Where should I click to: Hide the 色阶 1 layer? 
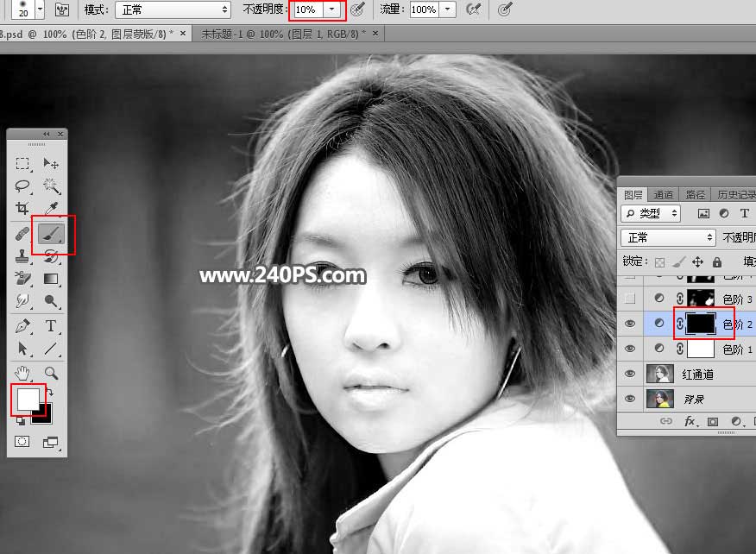coord(630,349)
